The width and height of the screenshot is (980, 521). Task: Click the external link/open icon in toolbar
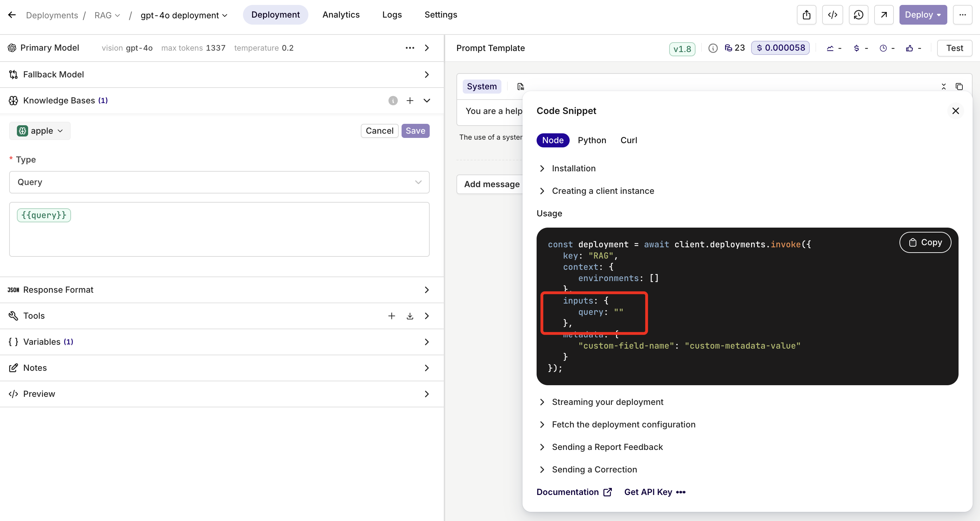click(x=883, y=14)
